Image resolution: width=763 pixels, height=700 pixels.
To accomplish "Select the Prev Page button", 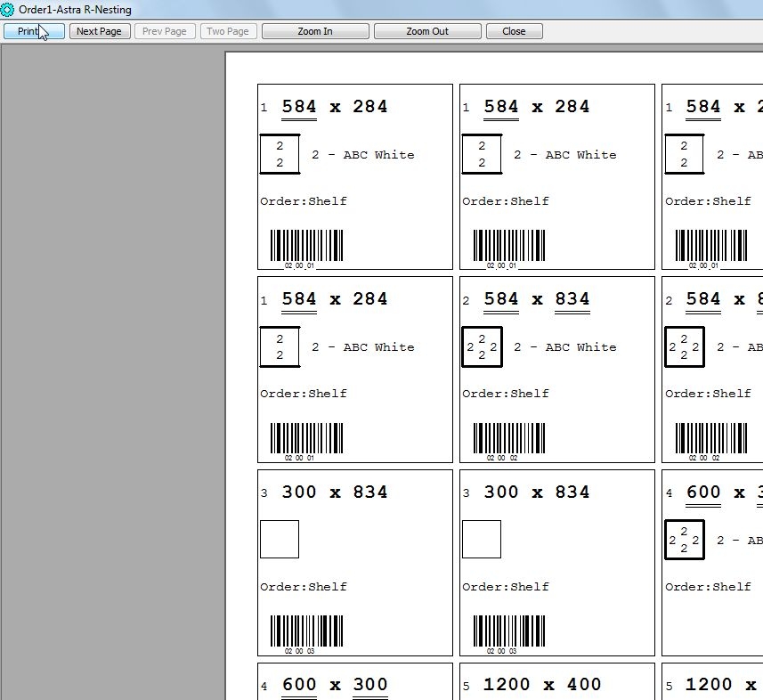I will pyautogui.click(x=165, y=31).
